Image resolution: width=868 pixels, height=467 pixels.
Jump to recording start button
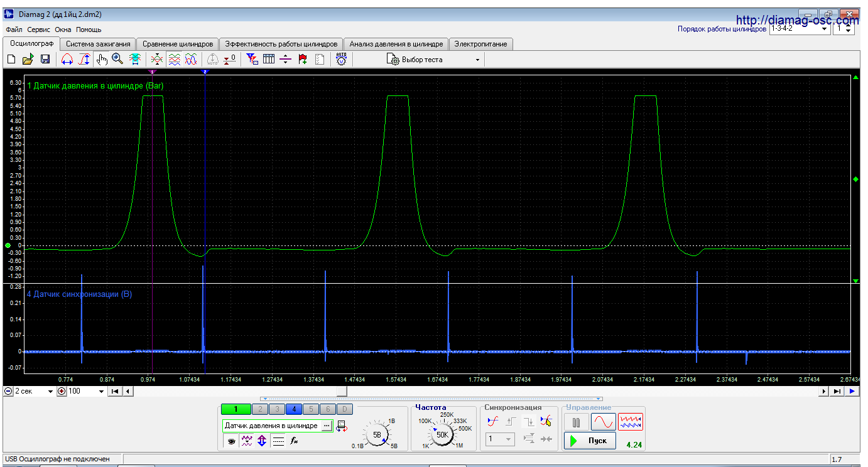116,391
